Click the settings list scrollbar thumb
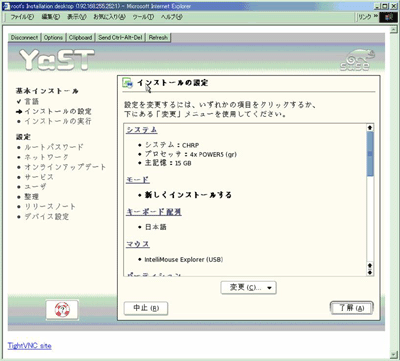 tap(370, 154)
